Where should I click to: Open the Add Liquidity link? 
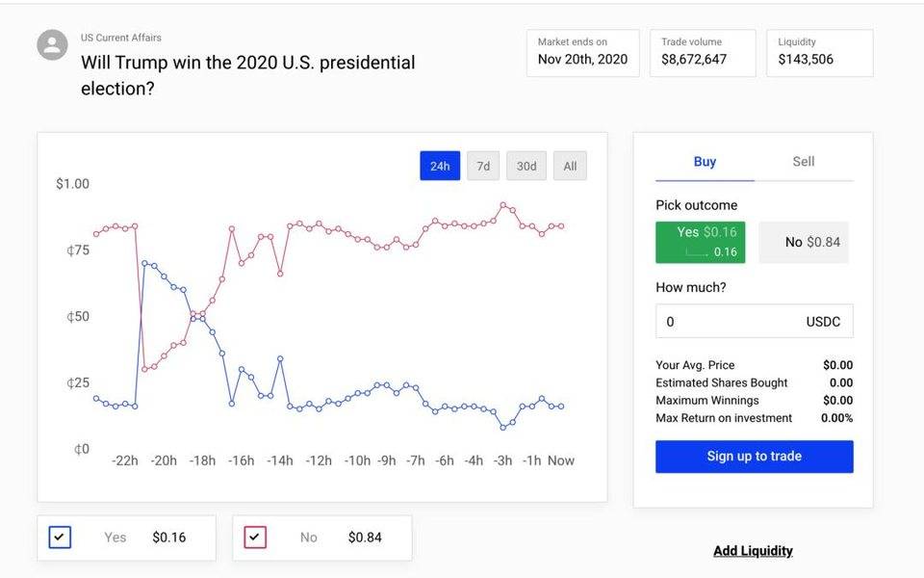(x=753, y=551)
